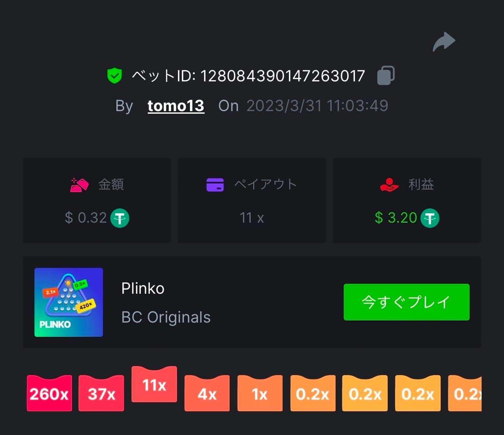Select the 1x multiplier bucket
The width and height of the screenshot is (504, 435).
point(260,393)
